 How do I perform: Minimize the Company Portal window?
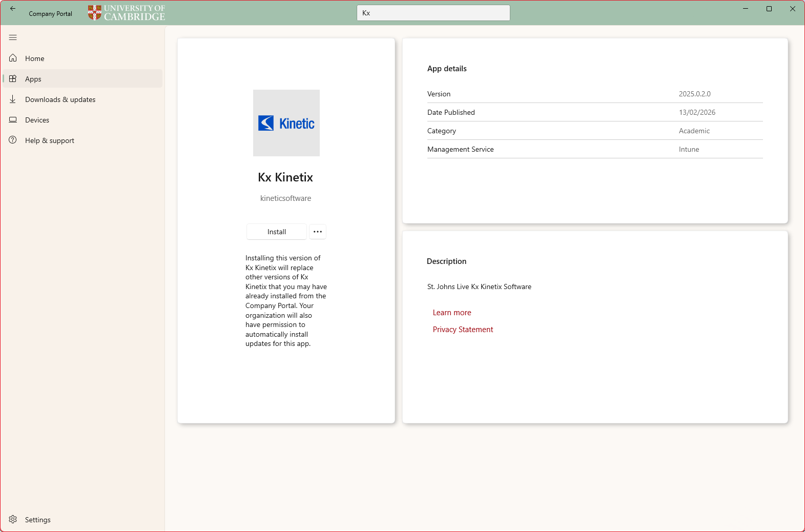tap(746, 9)
